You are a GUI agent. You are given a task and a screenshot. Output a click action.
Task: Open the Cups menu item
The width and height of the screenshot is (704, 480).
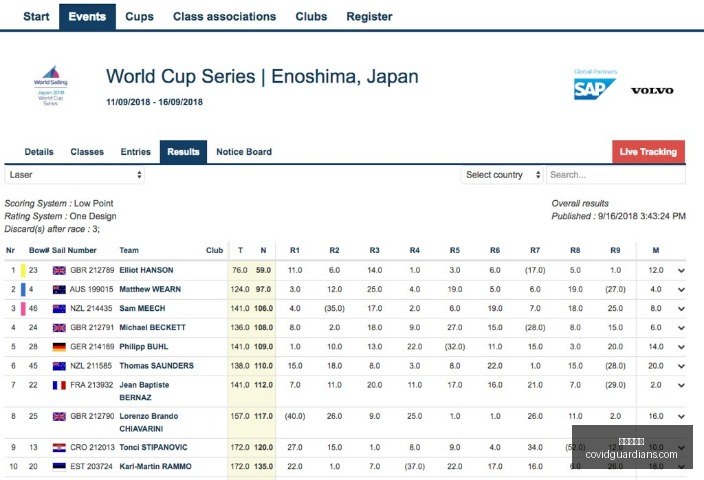[139, 17]
